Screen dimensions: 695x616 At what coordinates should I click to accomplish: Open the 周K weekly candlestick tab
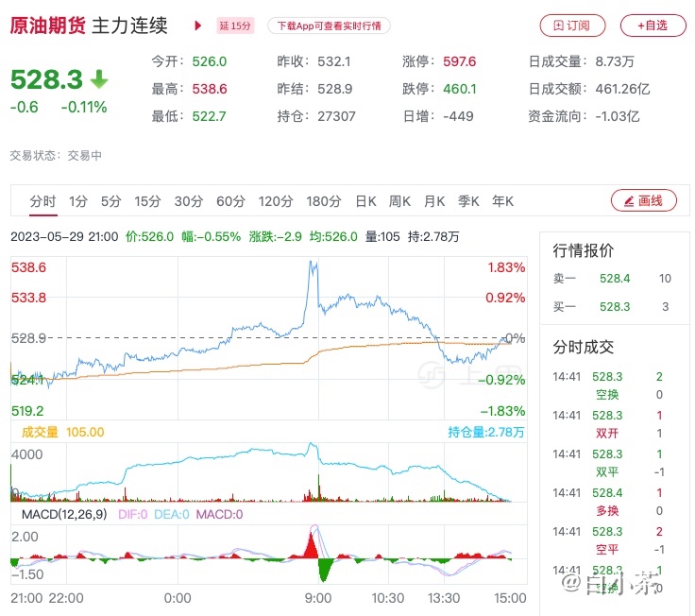click(399, 201)
